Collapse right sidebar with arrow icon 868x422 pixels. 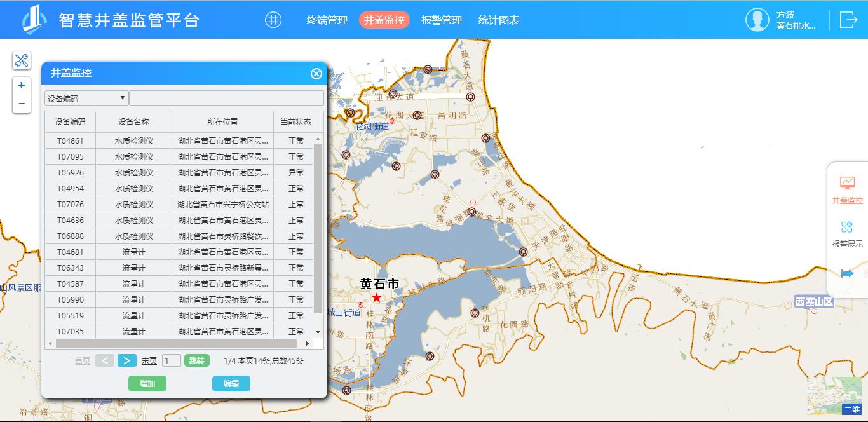(x=847, y=273)
